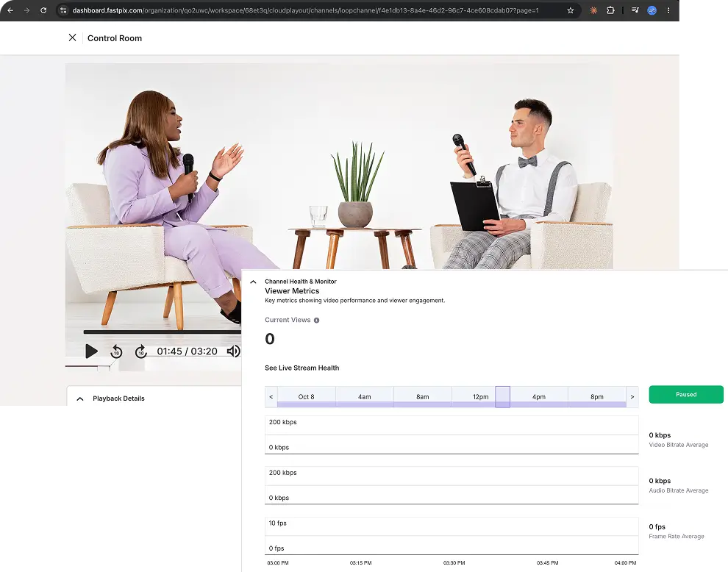Screen dimensions: 728x572
Task: Click the Control Room page title
Action: 115,38
